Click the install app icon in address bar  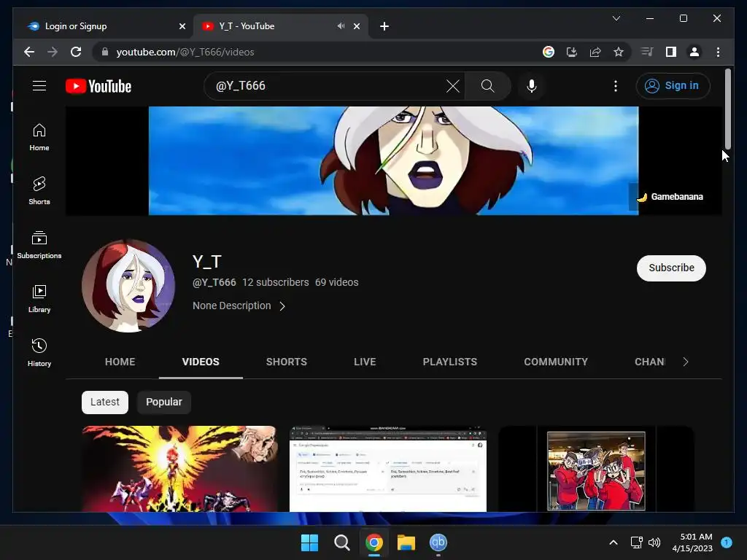coord(572,52)
